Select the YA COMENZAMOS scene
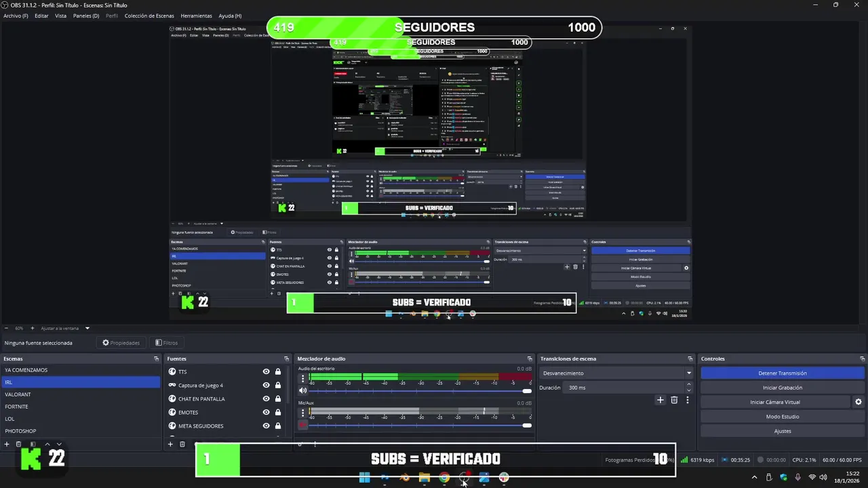Image resolution: width=868 pixels, height=488 pixels. (x=81, y=370)
